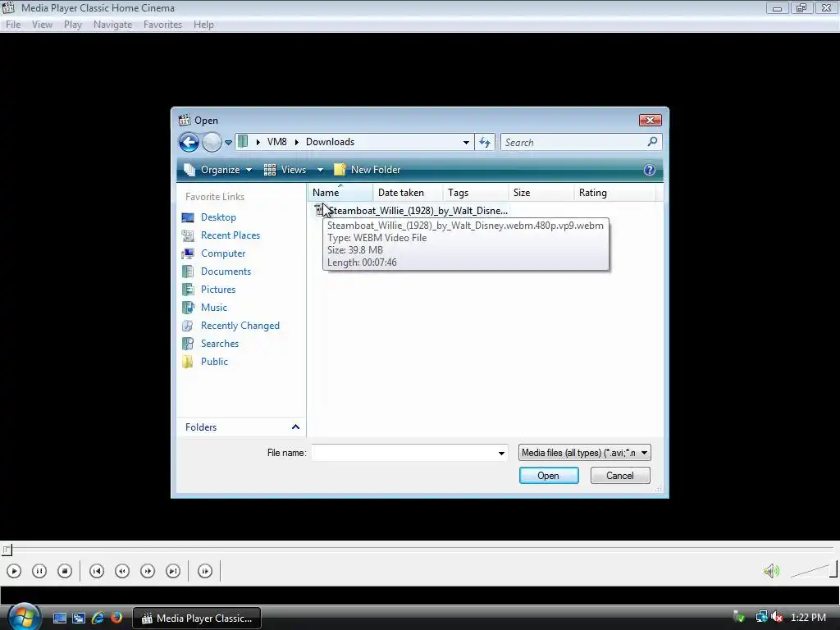The image size is (840, 630).
Task: Select the Steamboat_Willie webm file
Action: click(x=411, y=211)
